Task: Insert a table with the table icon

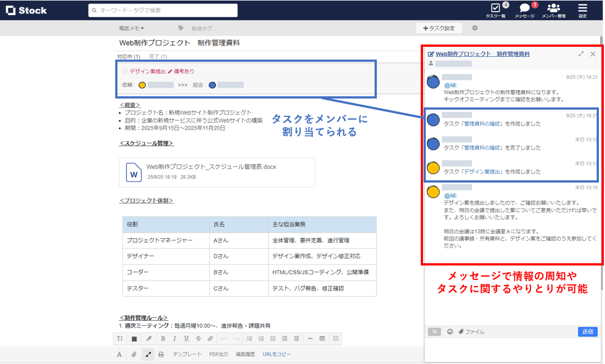Action: 322,338
